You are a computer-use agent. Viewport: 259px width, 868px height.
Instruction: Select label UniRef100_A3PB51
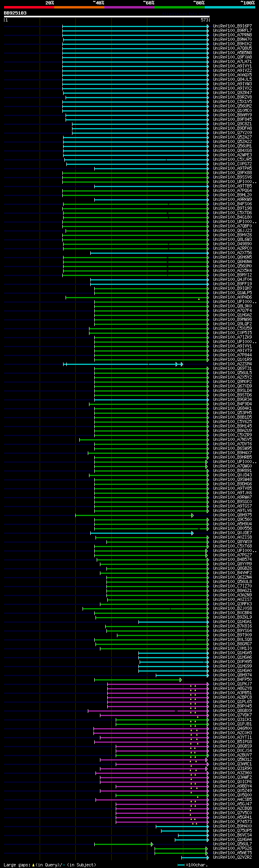point(232,693)
